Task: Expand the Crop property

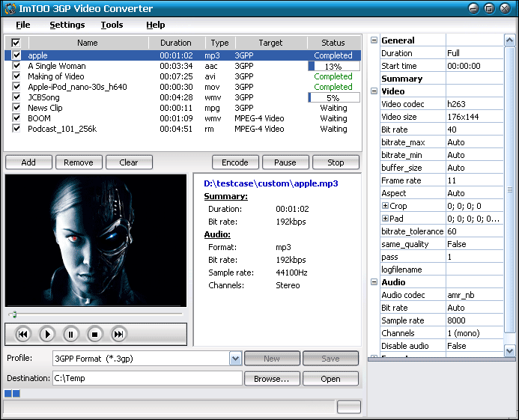Action: click(x=385, y=206)
